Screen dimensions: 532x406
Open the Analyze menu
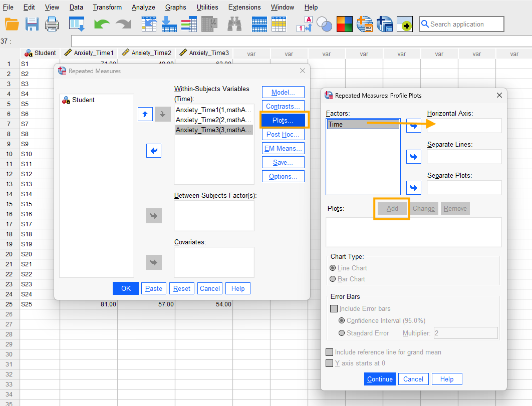[143, 7]
